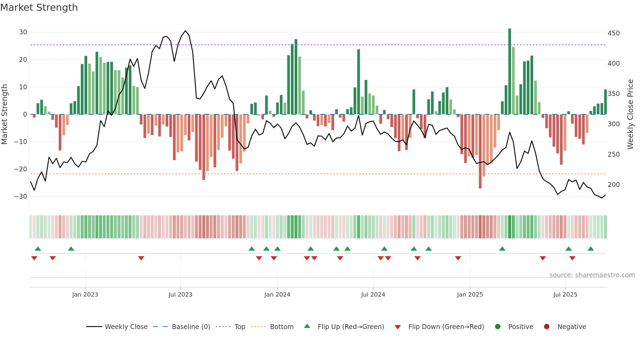Click the black Weekly Close line sample in legend
Viewport: 644px width, 362px height.
click(94, 327)
